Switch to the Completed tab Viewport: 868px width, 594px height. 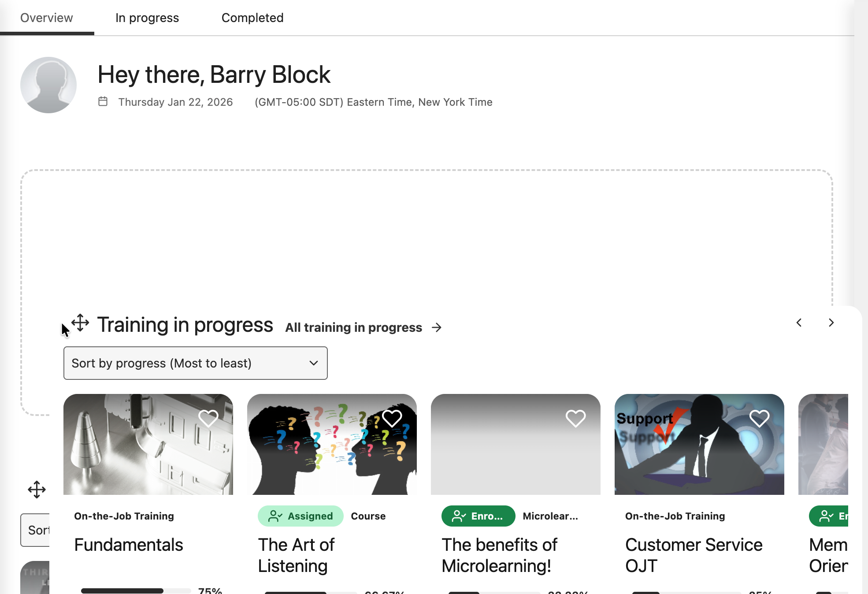pos(252,18)
